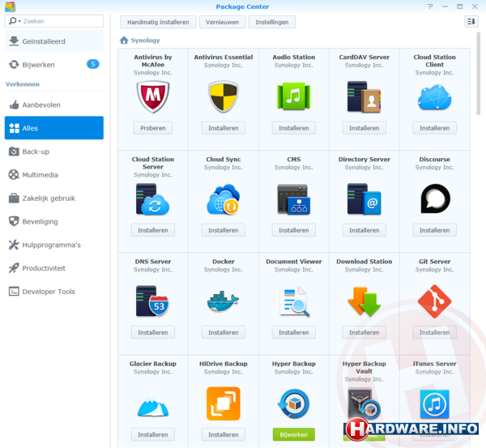Install the CardDAV Server package

(x=364, y=128)
